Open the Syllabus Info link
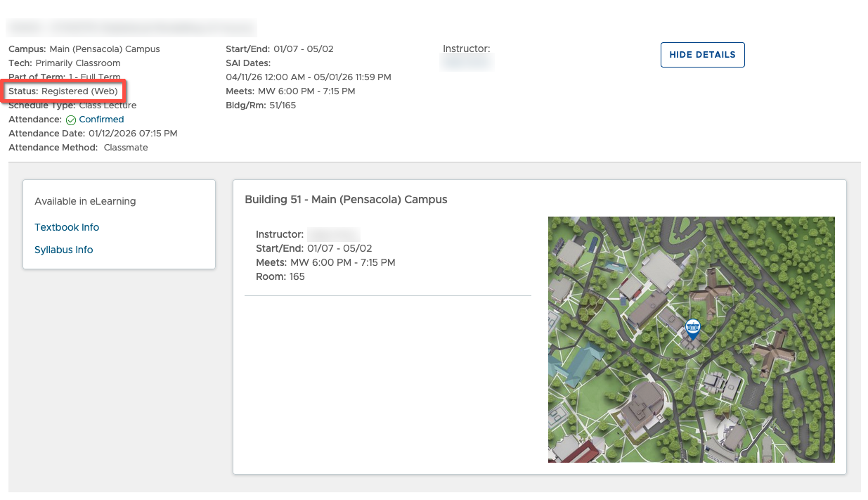The image size is (868, 500). point(63,250)
